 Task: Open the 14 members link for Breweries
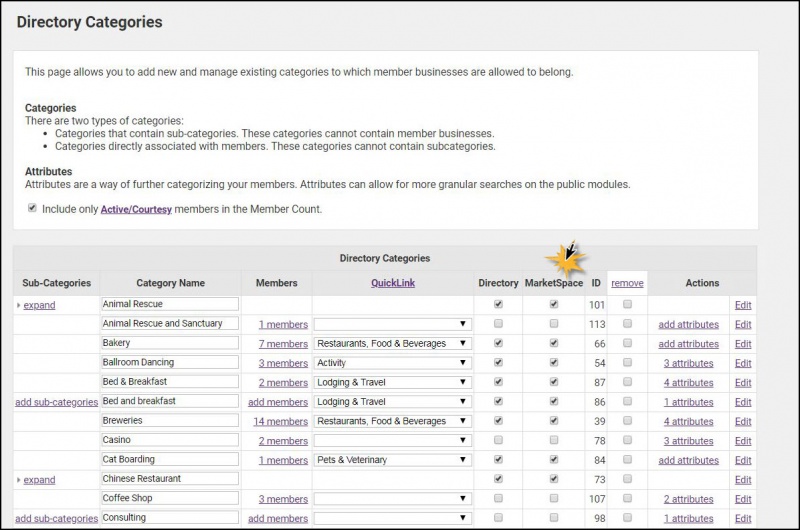(280, 421)
